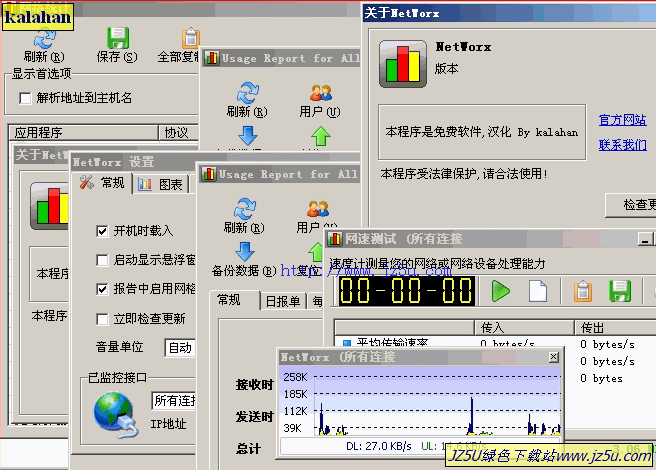Viewport: 656px width, 470px height.
Task: Minimize the 网速测试 window
Action: pos(645,239)
